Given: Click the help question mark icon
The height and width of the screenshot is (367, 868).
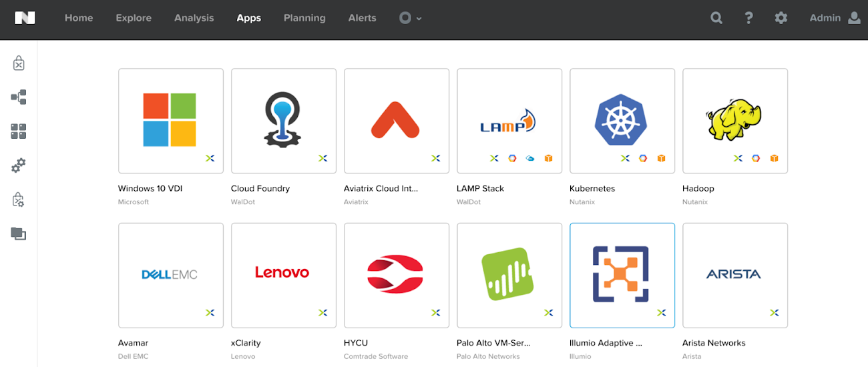Looking at the screenshot, I should click(749, 18).
